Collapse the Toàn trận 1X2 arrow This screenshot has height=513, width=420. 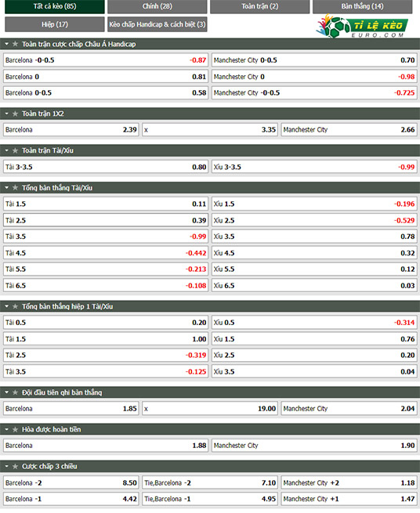click(x=6, y=114)
